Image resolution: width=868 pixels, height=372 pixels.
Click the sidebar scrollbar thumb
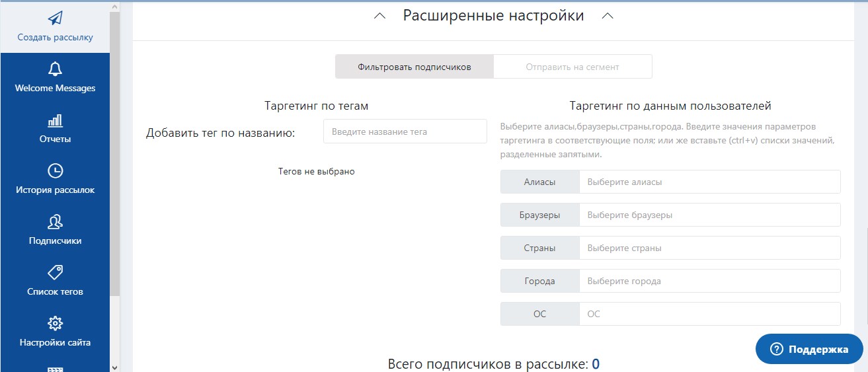pos(114,153)
